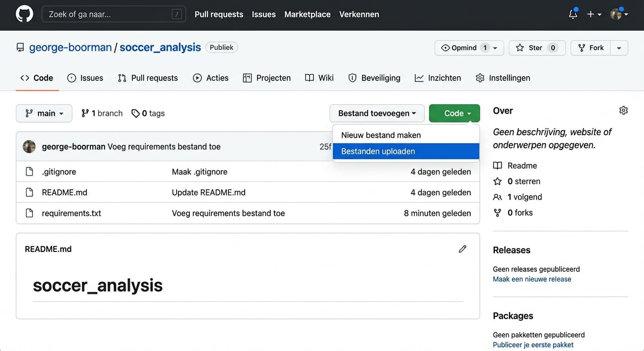Click the Readme book icon in sidebar
644x351 pixels.
(x=498, y=166)
